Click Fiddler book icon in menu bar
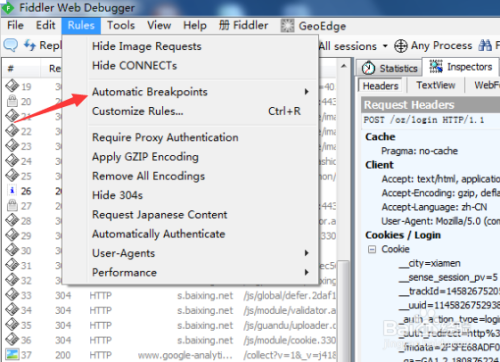 (224, 25)
